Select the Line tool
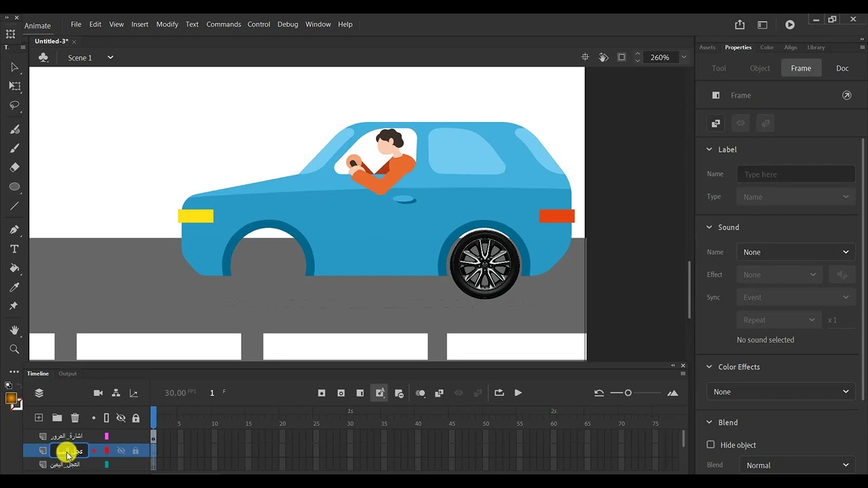The height and width of the screenshot is (488, 868). tap(14, 205)
